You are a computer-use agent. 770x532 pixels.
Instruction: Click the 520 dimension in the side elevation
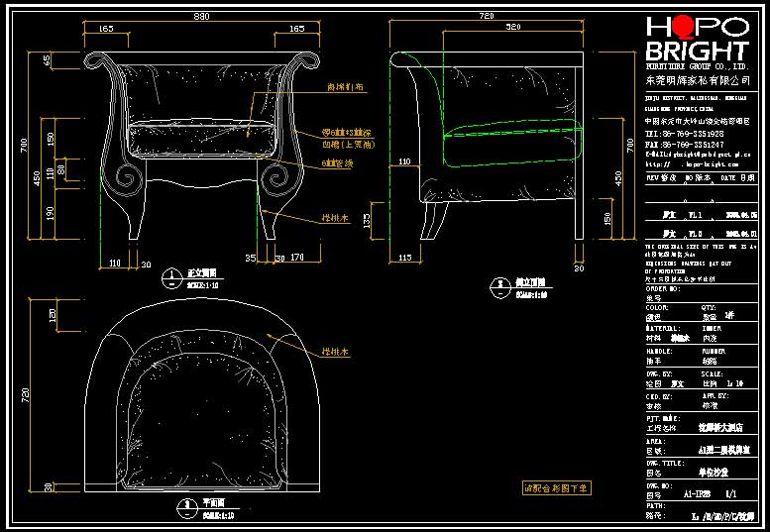[x=513, y=27]
